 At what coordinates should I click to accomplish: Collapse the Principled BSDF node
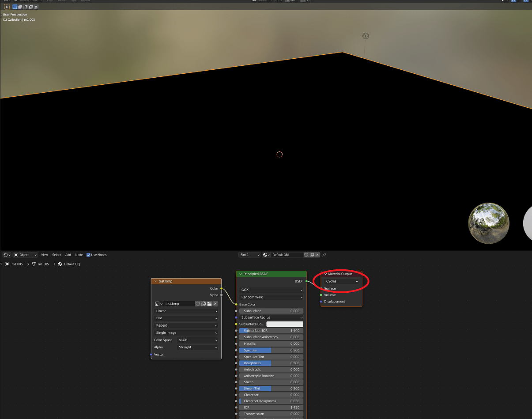241,274
